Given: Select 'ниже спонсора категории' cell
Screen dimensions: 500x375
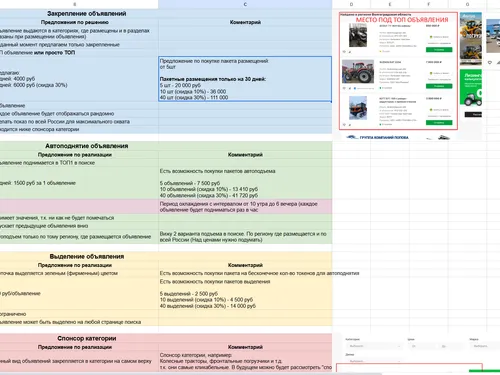Looking at the screenshot, I should tap(79, 129).
